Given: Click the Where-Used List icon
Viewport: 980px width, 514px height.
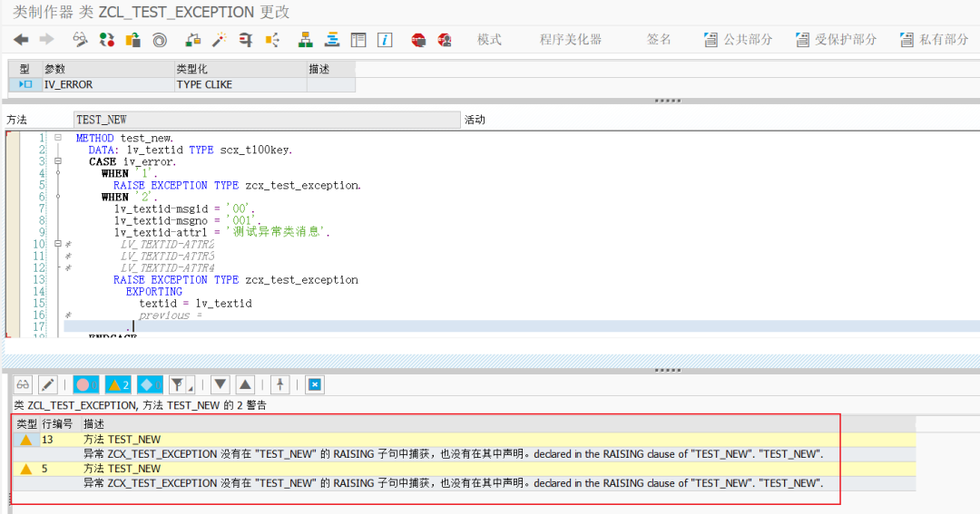Looking at the screenshot, I should [x=272, y=40].
